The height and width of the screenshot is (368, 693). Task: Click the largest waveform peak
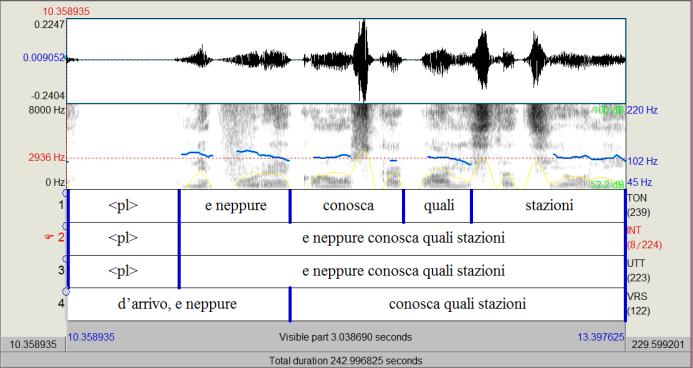tap(363, 60)
